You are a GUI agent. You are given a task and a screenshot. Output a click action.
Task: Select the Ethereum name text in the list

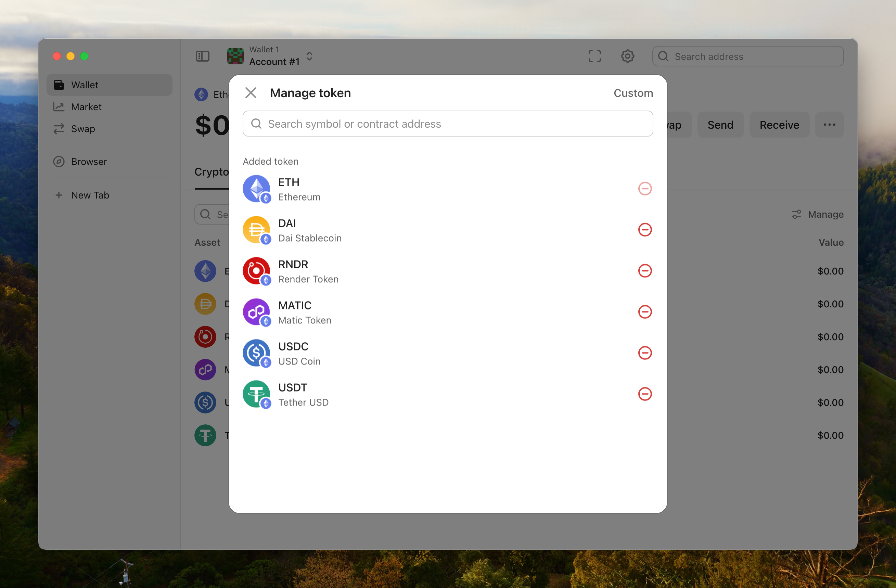click(299, 197)
